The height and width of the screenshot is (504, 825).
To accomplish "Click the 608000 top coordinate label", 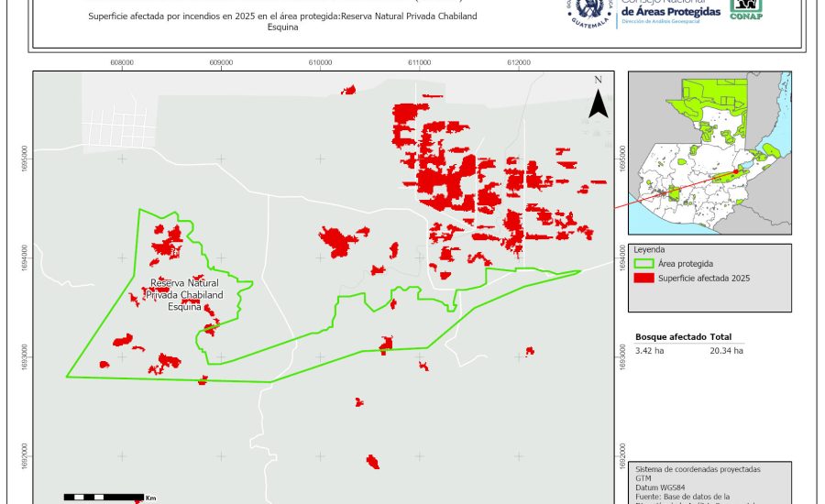I will pos(121,62).
